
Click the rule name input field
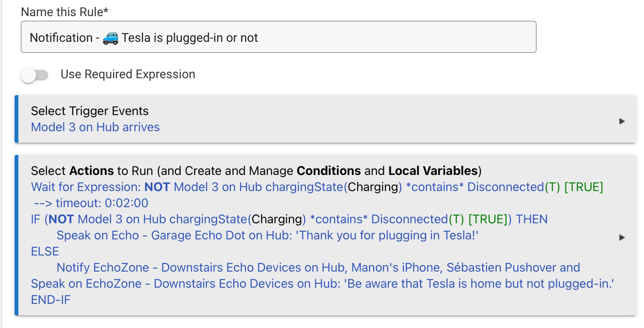coord(278,37)
